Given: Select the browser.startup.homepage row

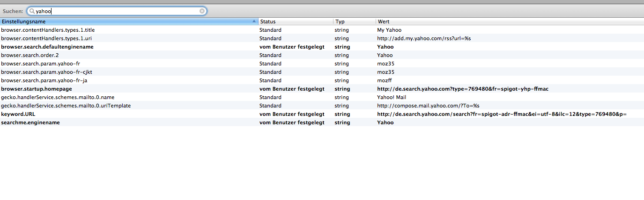Looking at the screenshot, I should [37, 89].
